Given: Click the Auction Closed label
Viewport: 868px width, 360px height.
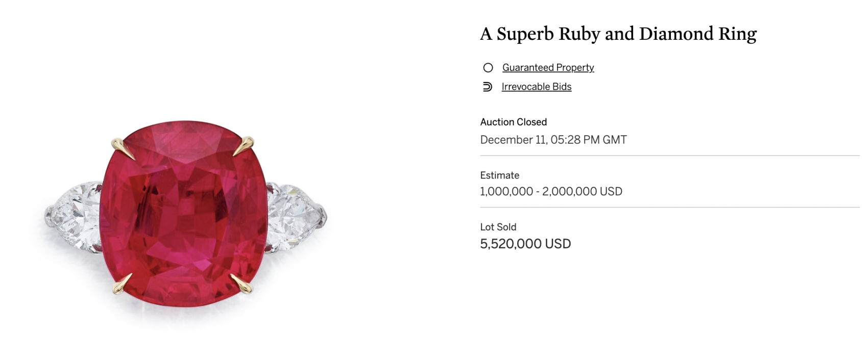Looking at the screenshot, I should [513, 122].
